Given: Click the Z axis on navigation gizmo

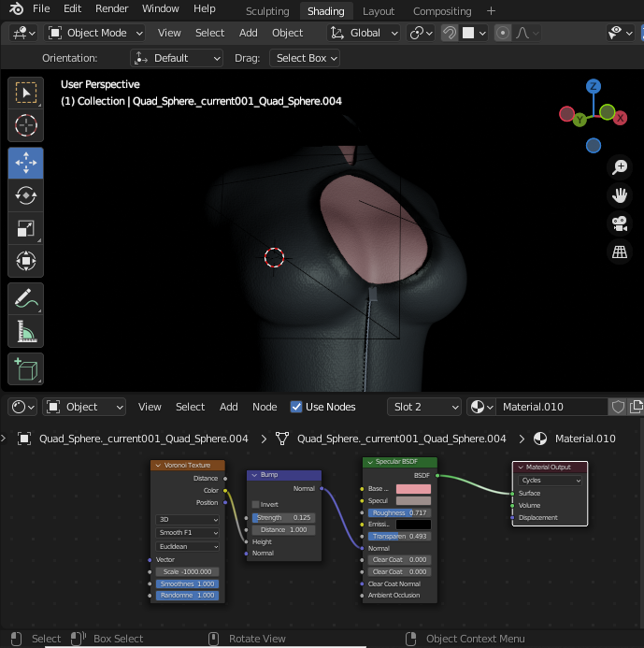Looking at the screenshot, I should coord(594,86).
